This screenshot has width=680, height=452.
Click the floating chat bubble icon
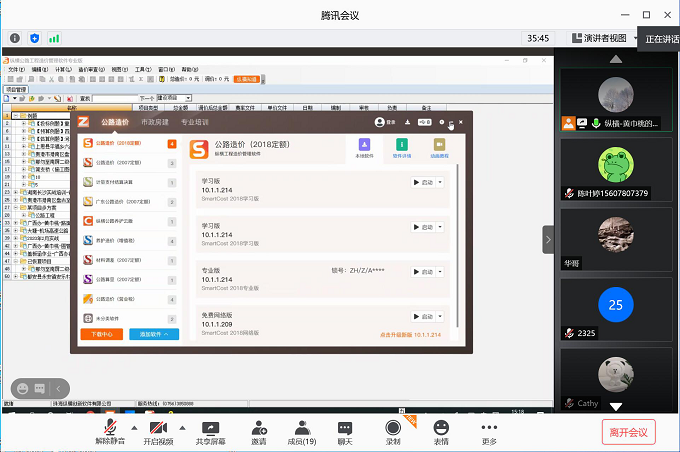[x=40, y=389]
